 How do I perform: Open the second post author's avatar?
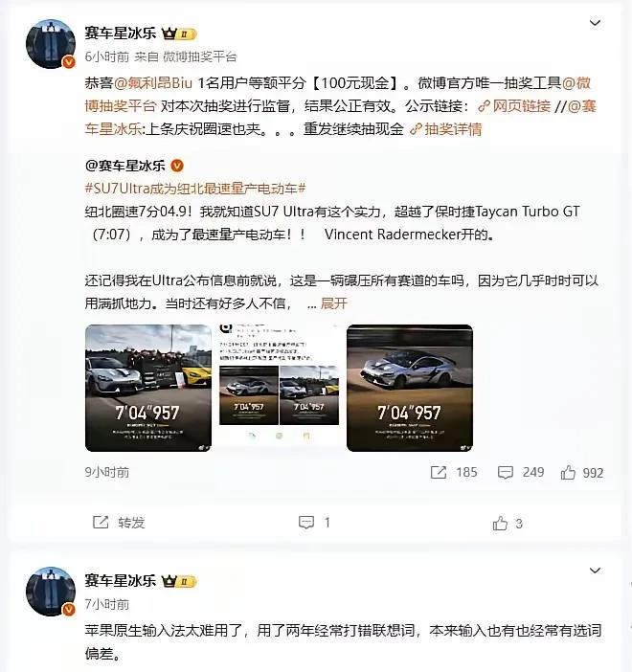click(x=51, y=592)
